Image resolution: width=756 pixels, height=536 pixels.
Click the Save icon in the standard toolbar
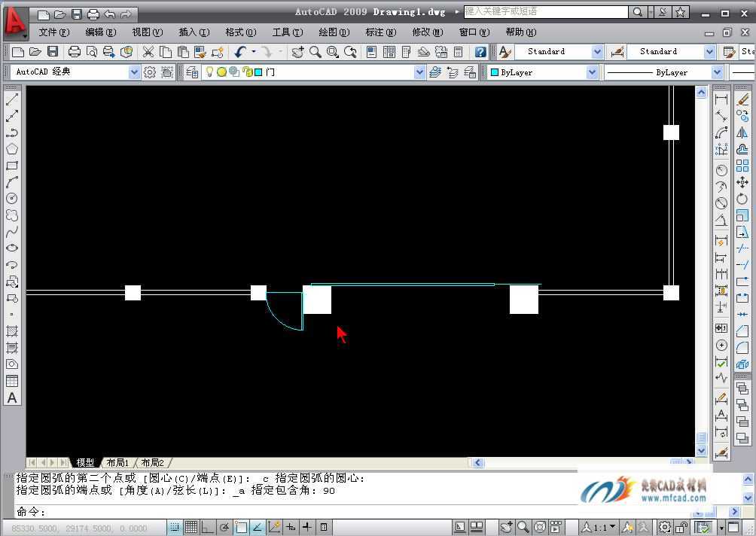pos(53,52)
